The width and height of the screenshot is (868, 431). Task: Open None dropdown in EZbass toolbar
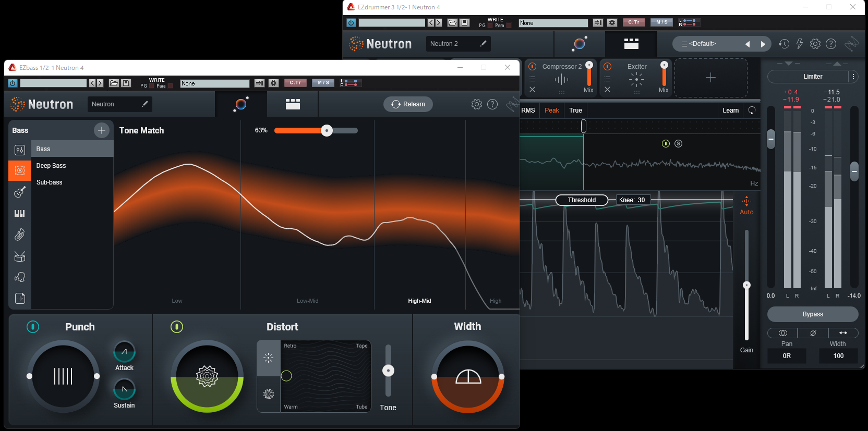point(215,83)
